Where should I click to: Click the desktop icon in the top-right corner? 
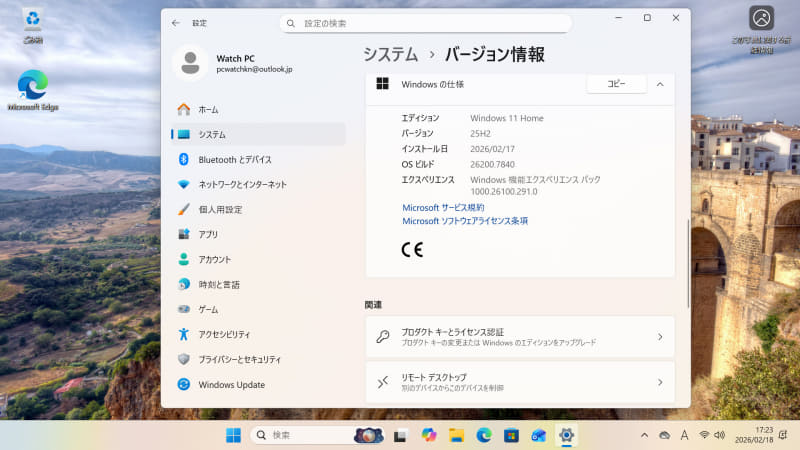[x=761, y=30]
